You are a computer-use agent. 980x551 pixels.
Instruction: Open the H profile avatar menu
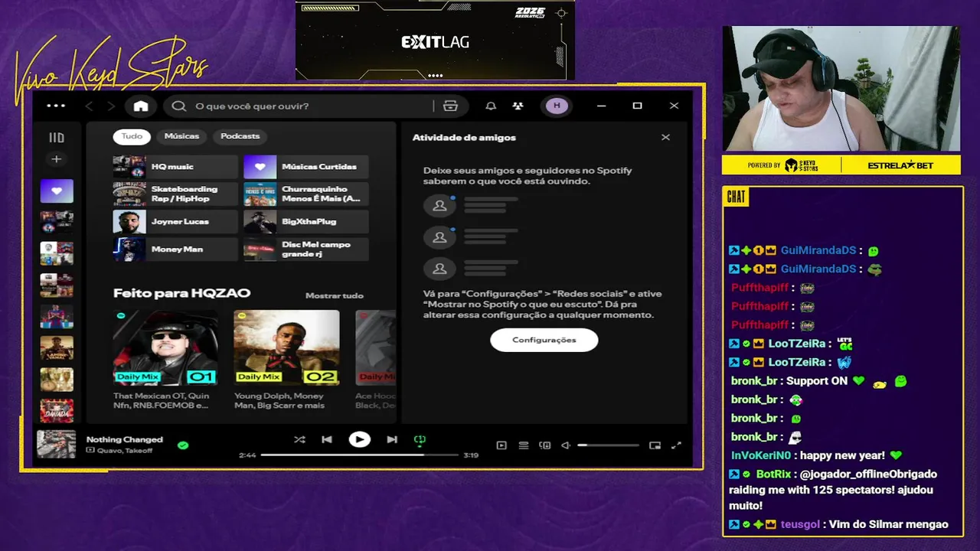click(x=557, y=106)
